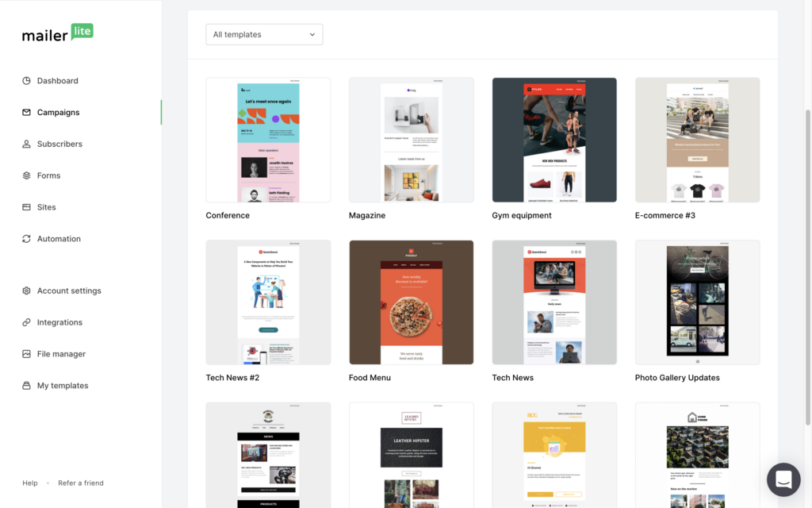Go to My templates
Image resolution: width=812 pixels, height=508 pixels.
point(63,385)
